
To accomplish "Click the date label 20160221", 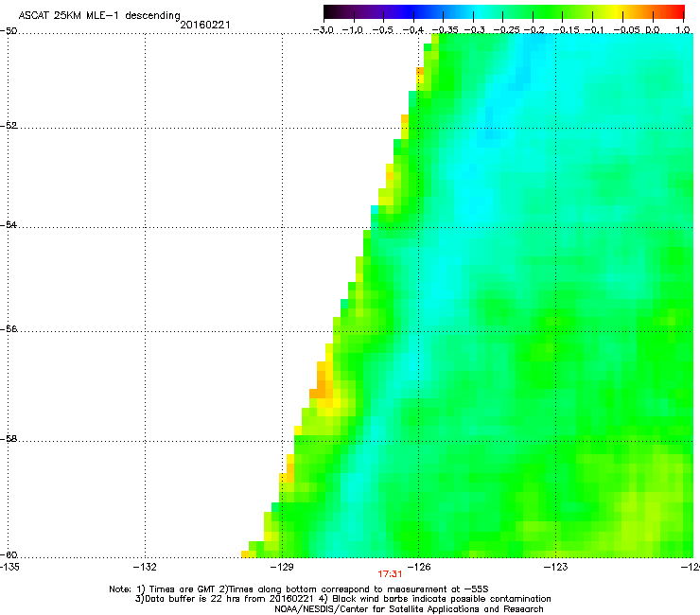I will (x=205, y=25).
